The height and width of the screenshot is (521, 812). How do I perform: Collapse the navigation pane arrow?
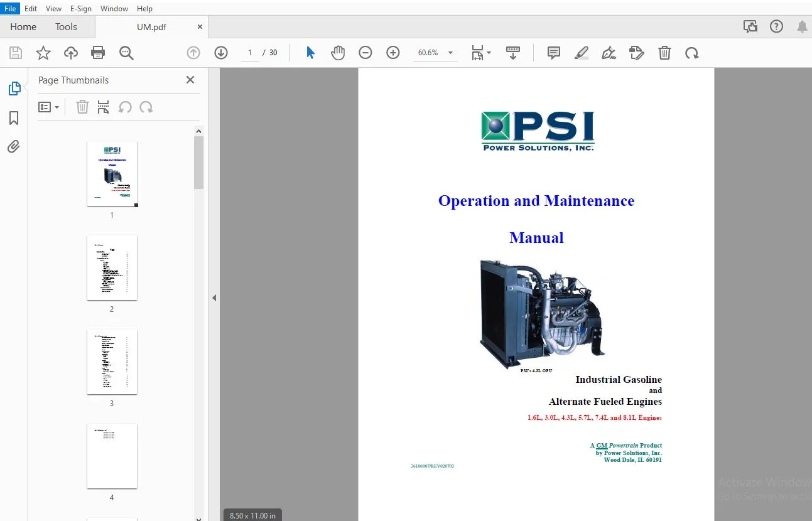tap(214, 298)
